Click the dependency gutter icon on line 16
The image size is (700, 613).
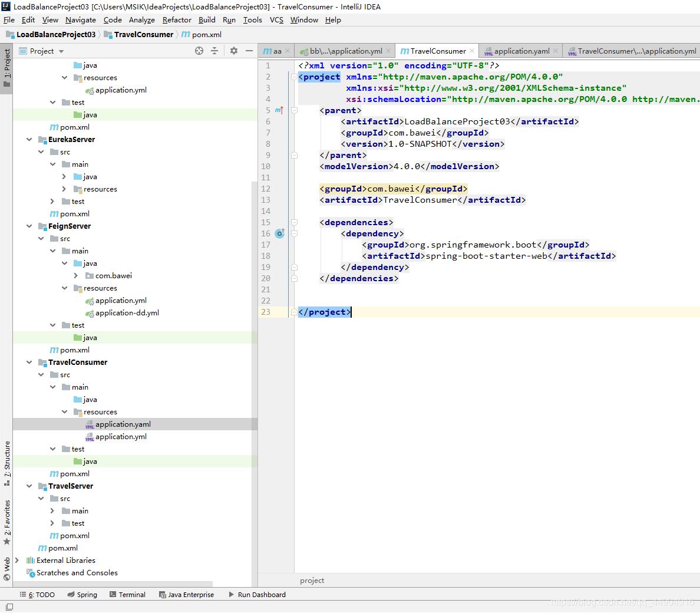(279, 233)
